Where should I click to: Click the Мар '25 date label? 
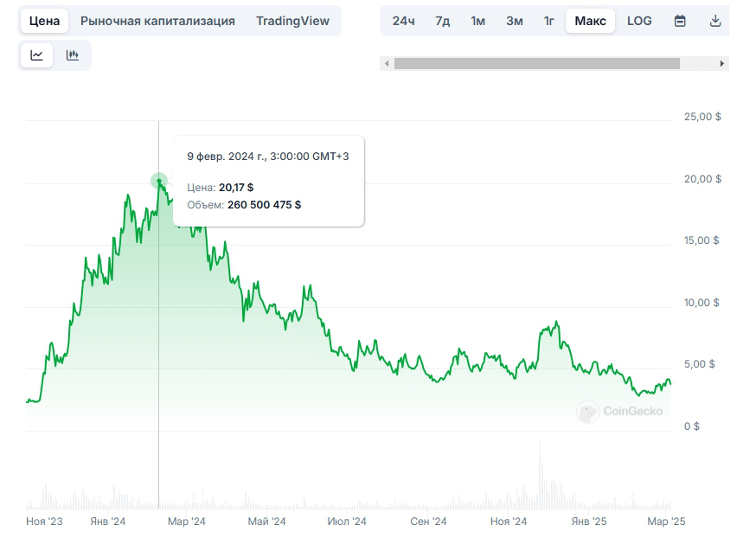666,522
